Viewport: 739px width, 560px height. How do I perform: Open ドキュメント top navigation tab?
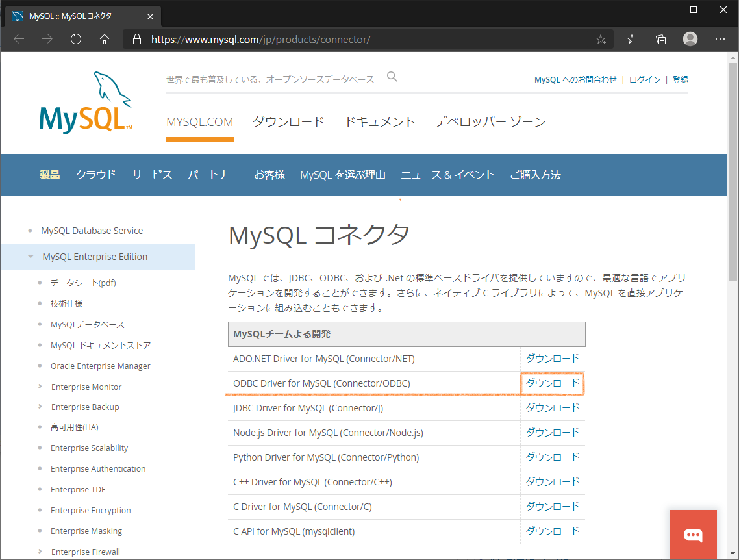point(380,121)
